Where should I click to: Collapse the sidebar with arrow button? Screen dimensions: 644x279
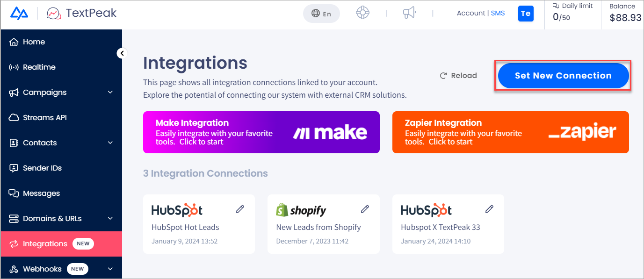[122, 53]
